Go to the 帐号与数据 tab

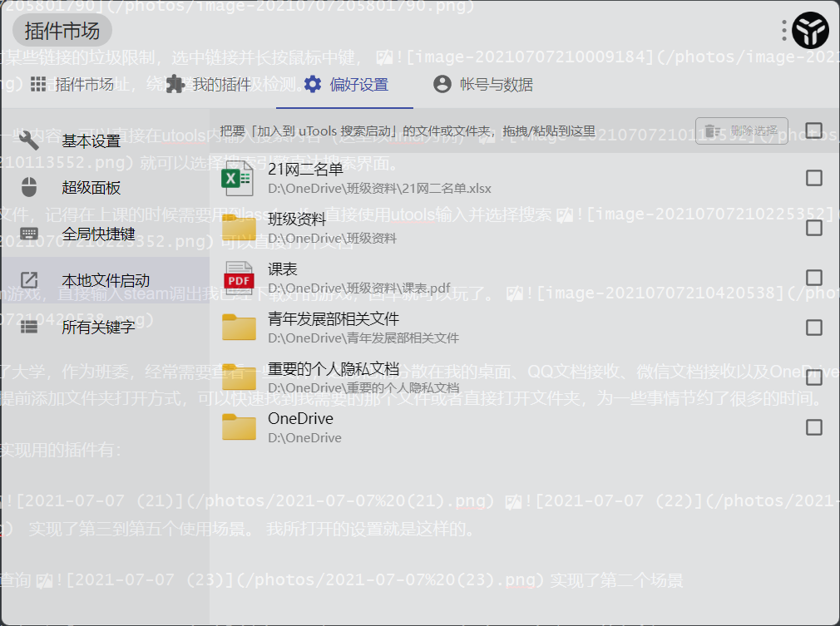click(x=483, y=85)
